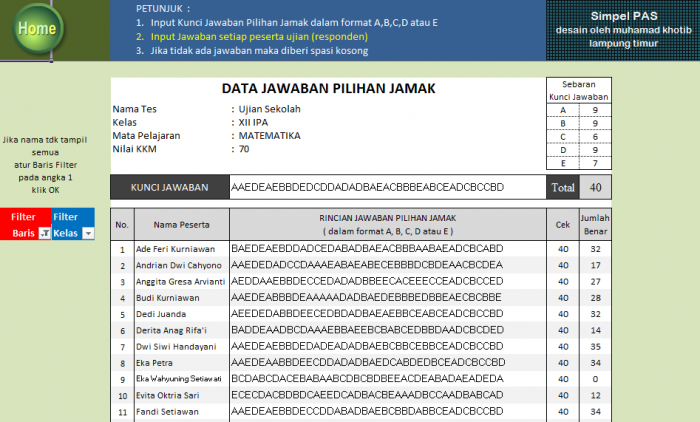Open the Filter Baris dropdown arrow
700x422 pixels.
point(45,233)
